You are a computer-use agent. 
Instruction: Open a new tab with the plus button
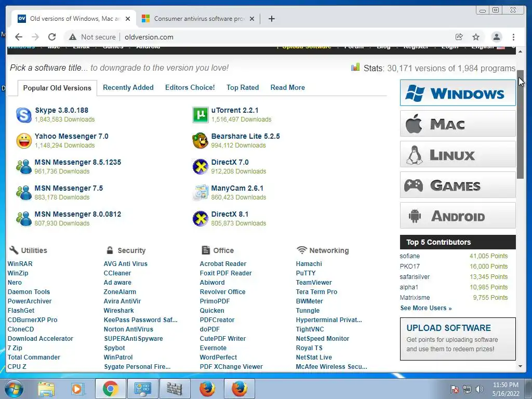pos(271,19)
